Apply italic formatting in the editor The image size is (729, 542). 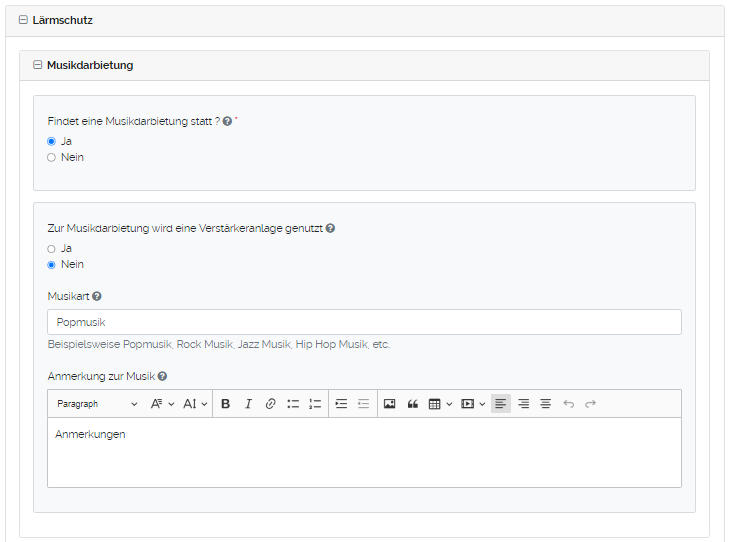point(248,404)
